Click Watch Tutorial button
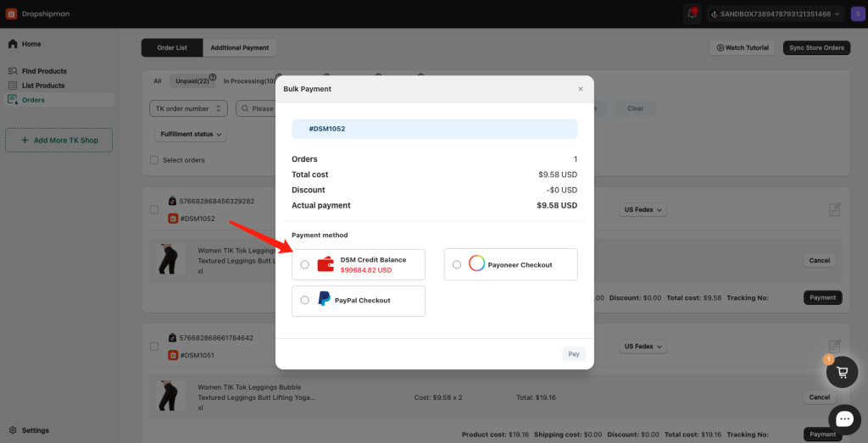 tap(743, 48)
